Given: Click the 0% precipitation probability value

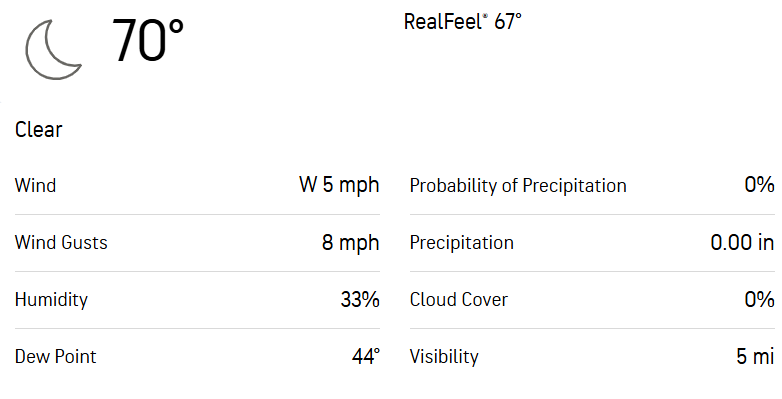Looking at the screenshot, I should [759, 185].
